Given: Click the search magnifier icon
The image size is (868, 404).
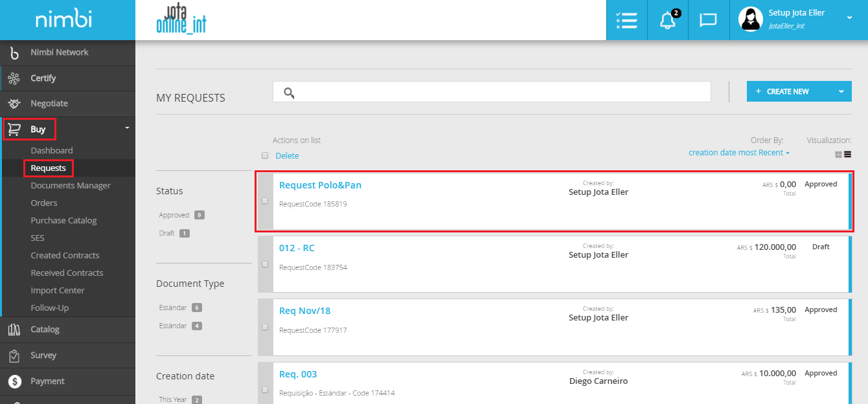Looking at the screenshot, I should coord(290,93).
